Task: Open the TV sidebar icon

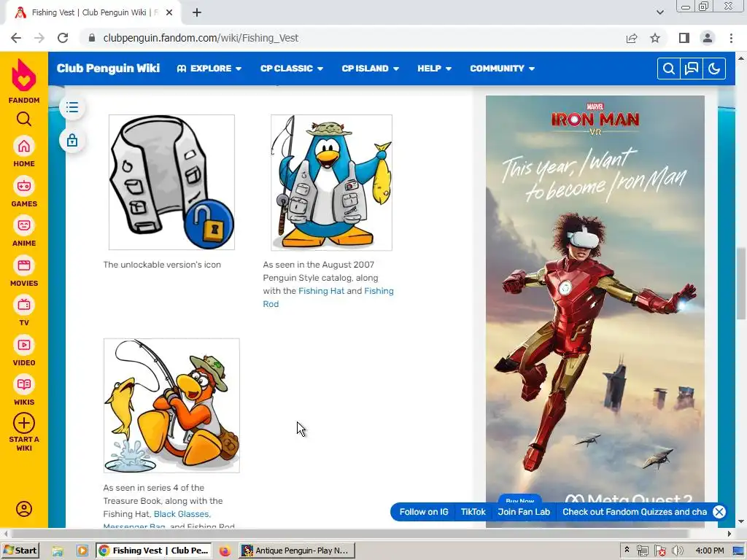Action: pyautogui.click(x=24, y=306)
